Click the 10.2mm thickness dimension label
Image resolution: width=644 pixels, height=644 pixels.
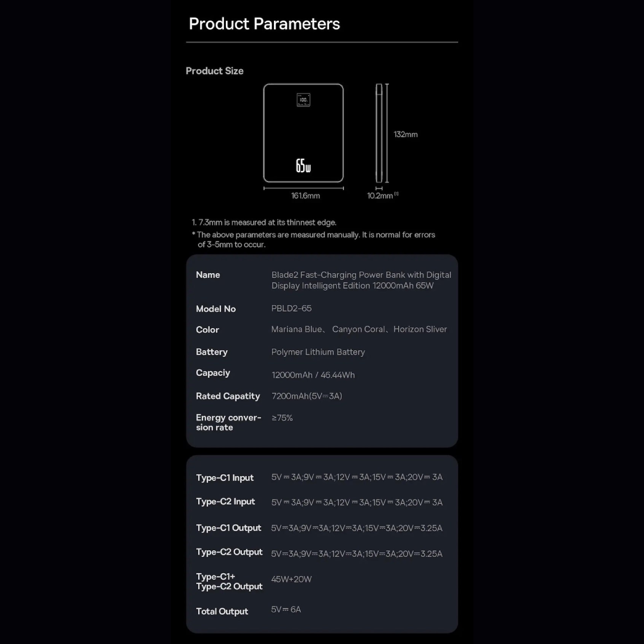[x=380, y=196]
